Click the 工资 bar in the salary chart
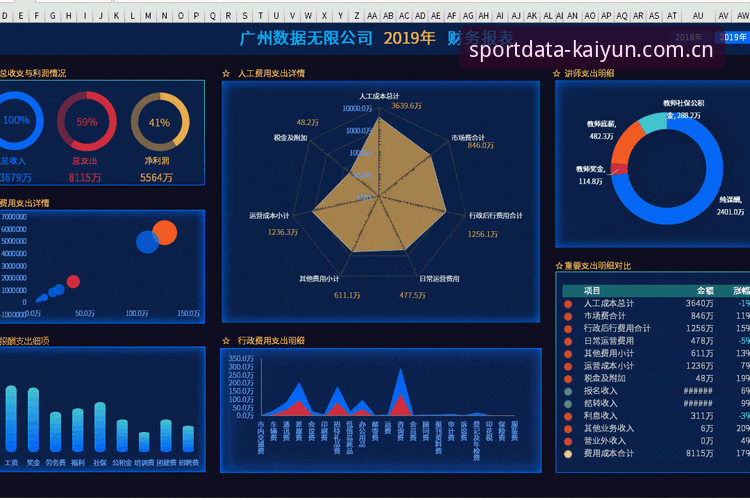Image resolution: width=750 pixels, height=500 pixels. pos(11,419)
